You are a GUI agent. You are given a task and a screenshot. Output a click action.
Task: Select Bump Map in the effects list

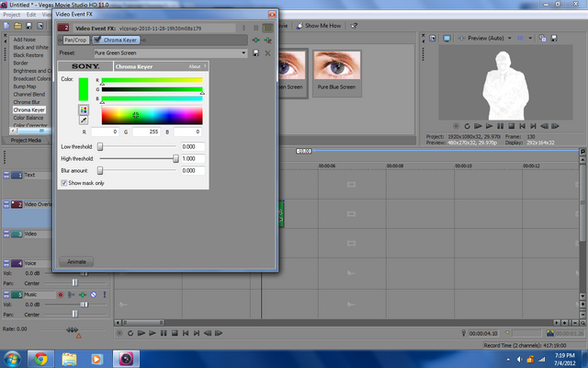click(x=25, y=86)
